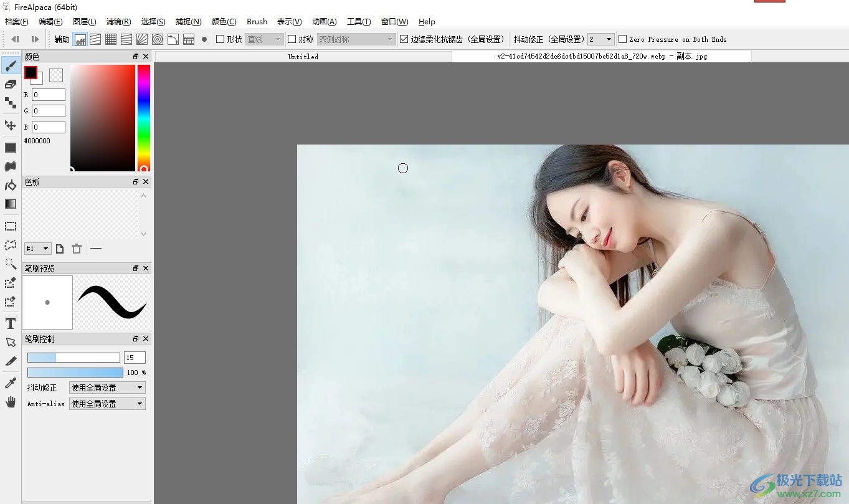Image resolution: width=849 pixels, height=504 pixels.
Task: Select the Eyedropper tool
Action: click(x=11, y=383)
